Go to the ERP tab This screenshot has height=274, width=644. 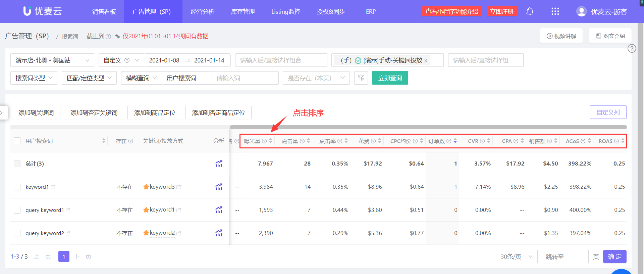pyautogui.click(x=371, y=11)
